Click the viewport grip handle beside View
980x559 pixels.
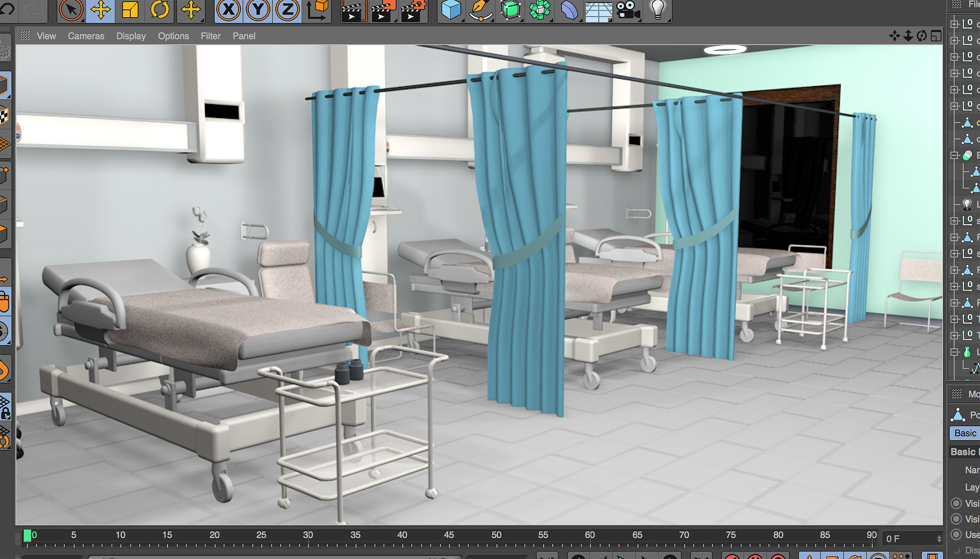pos(25,35)
